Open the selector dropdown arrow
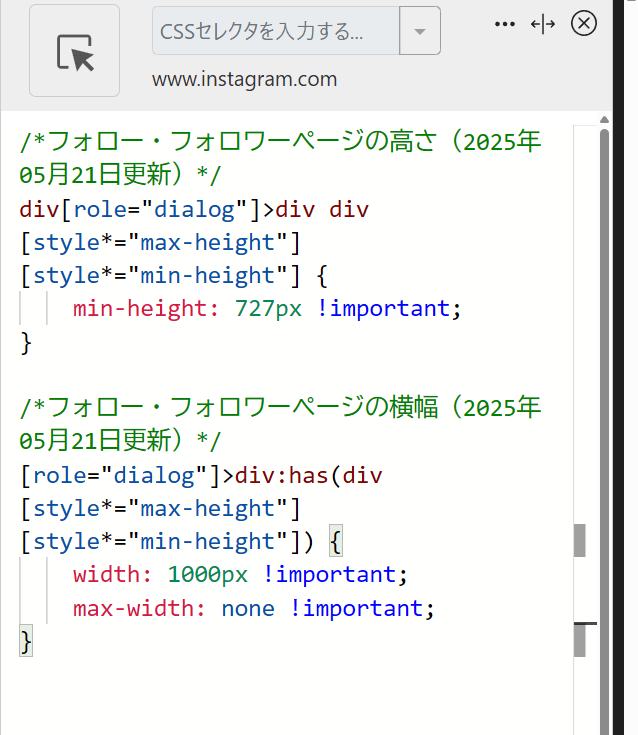This screenshot has width=638, height=735. pyautogui.click(x=420, y=31)
